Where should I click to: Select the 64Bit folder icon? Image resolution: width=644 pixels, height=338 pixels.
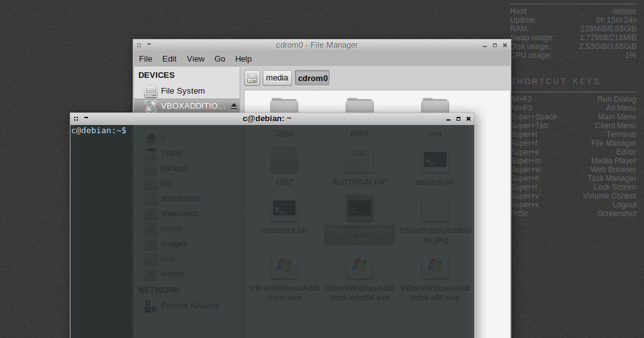[x=360, y=105]
